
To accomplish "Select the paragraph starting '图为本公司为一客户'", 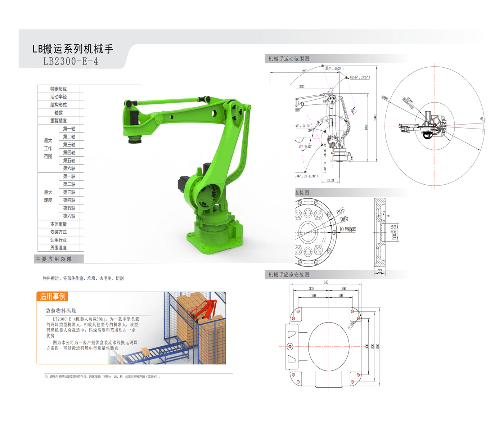I will coord(92,345).
